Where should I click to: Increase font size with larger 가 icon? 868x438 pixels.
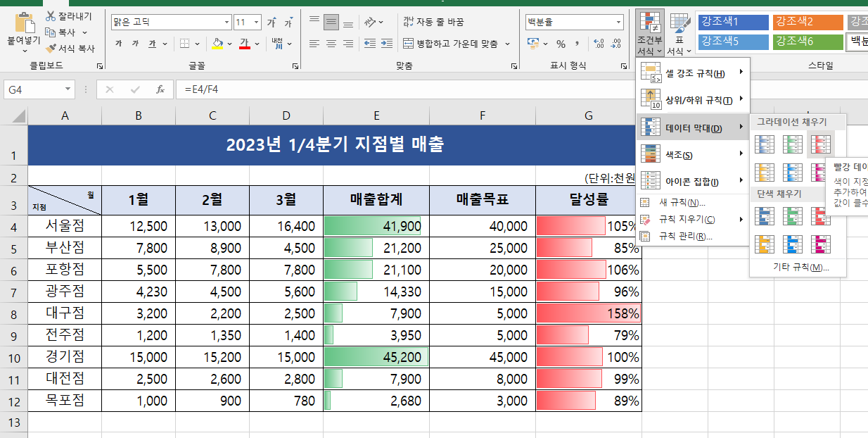pos(272,23)
